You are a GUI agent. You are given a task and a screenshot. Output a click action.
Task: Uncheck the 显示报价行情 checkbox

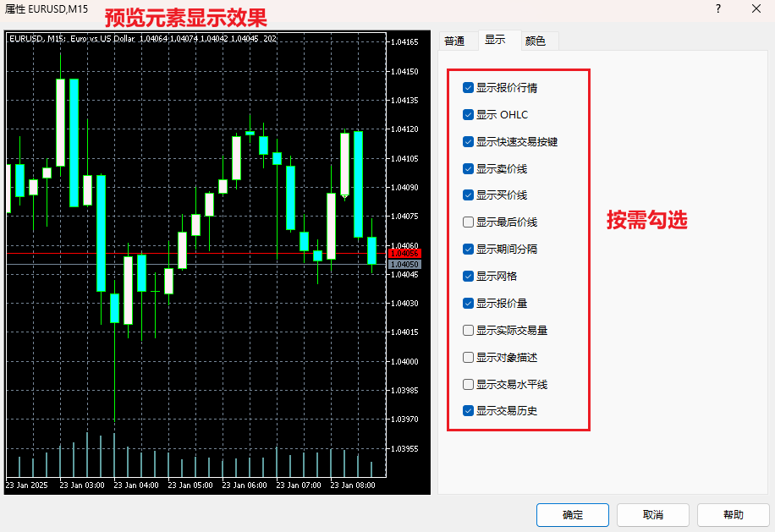pyautogui.click(x=469, y=87)
